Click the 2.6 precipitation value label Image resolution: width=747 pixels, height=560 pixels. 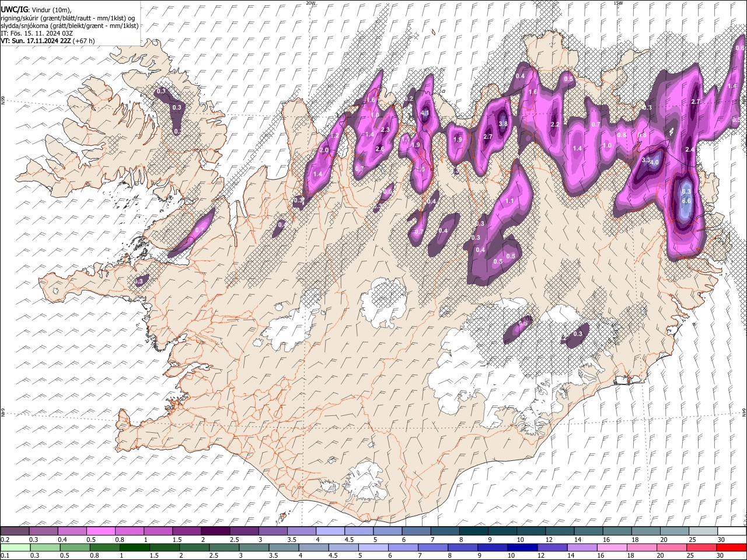(379, 149)
